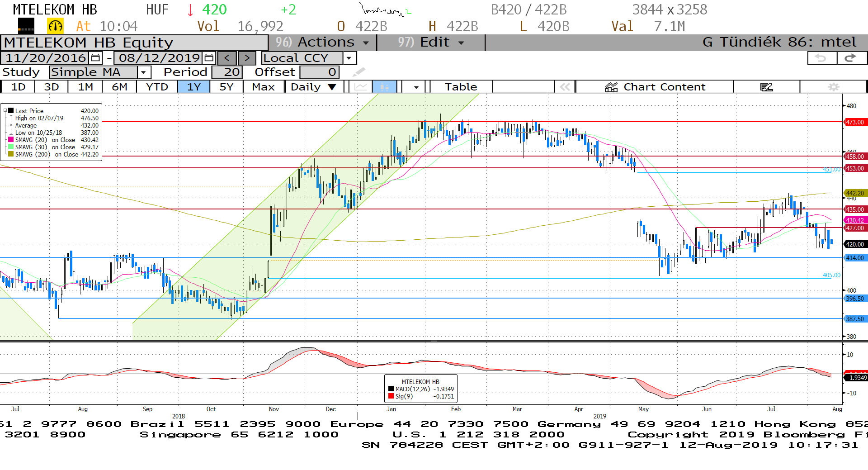Select the YTD range
Screen dimensions: 868x470
click(x=157, y=87)
